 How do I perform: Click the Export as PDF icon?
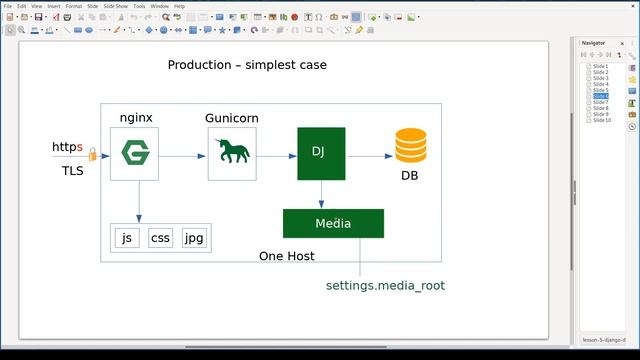coord(56,17)
